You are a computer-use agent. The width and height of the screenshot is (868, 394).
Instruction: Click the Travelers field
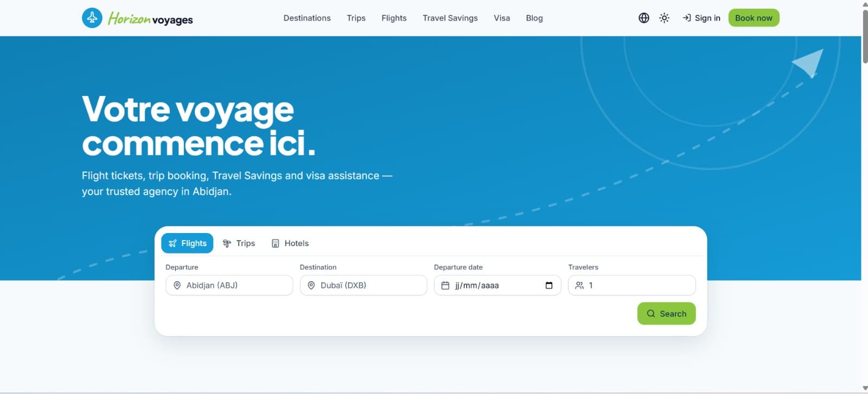pos(631,285)
